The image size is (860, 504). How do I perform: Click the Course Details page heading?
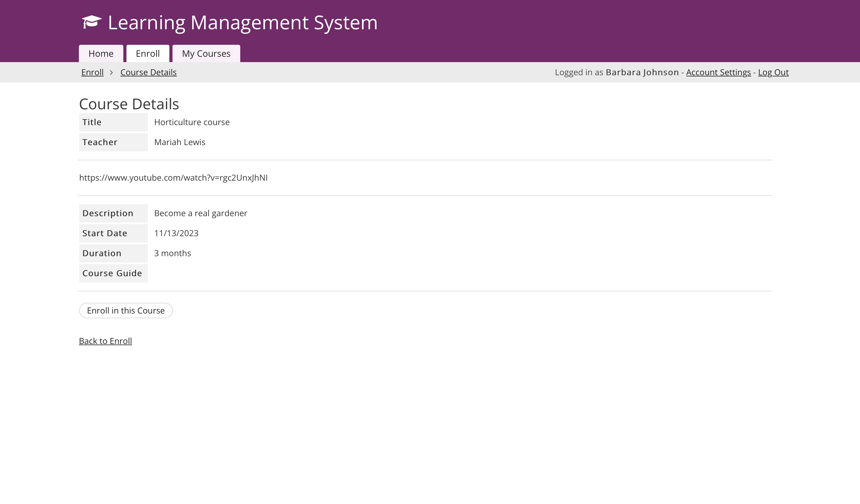[129, 104]
